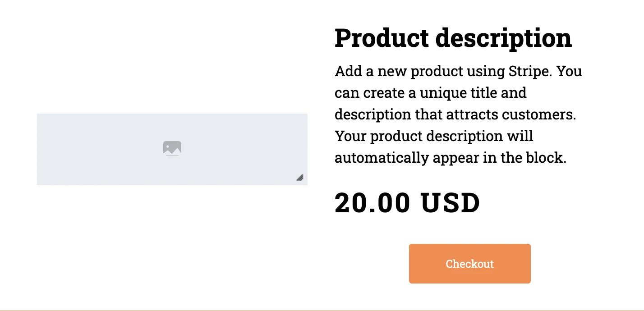Click the "USD" currency label
The image size is (644, 311).
coord(451,203)
